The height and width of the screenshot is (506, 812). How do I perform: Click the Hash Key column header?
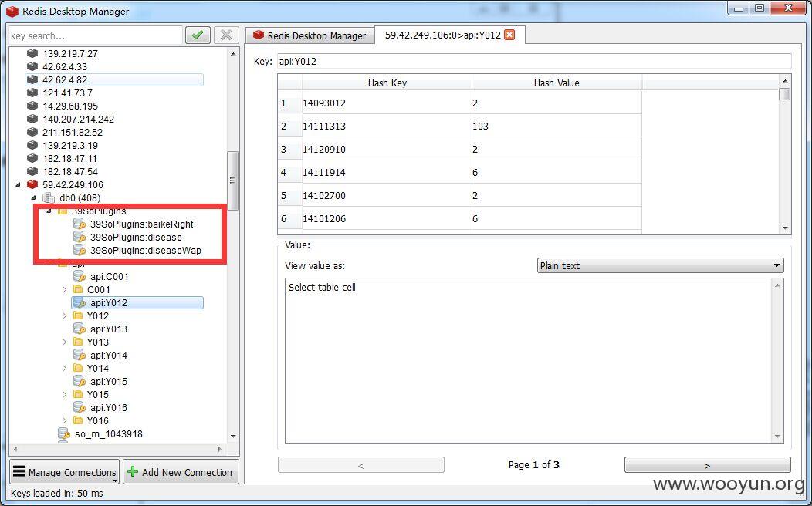pyautogui.click(x=387, y=83)
